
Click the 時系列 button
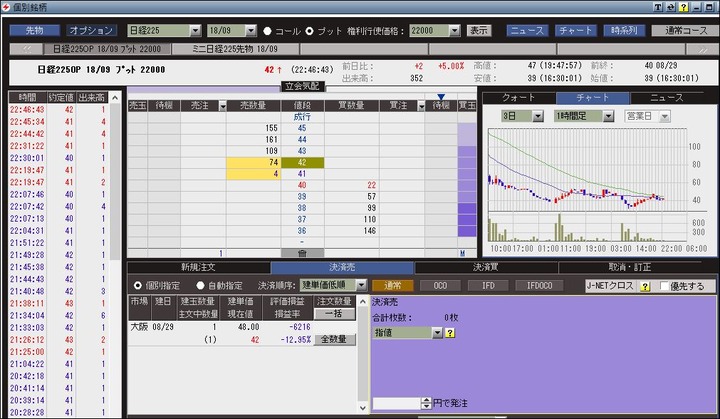point(624,30)
